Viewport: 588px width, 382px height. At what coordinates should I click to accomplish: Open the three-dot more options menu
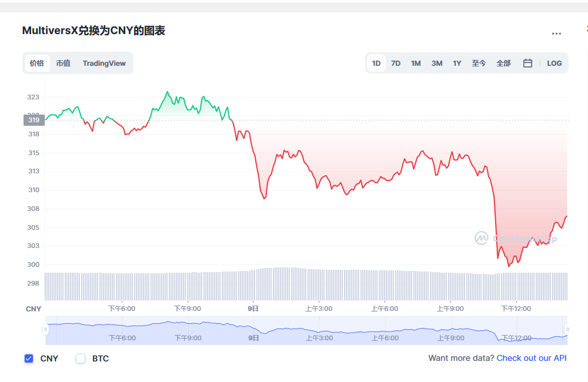556,33
